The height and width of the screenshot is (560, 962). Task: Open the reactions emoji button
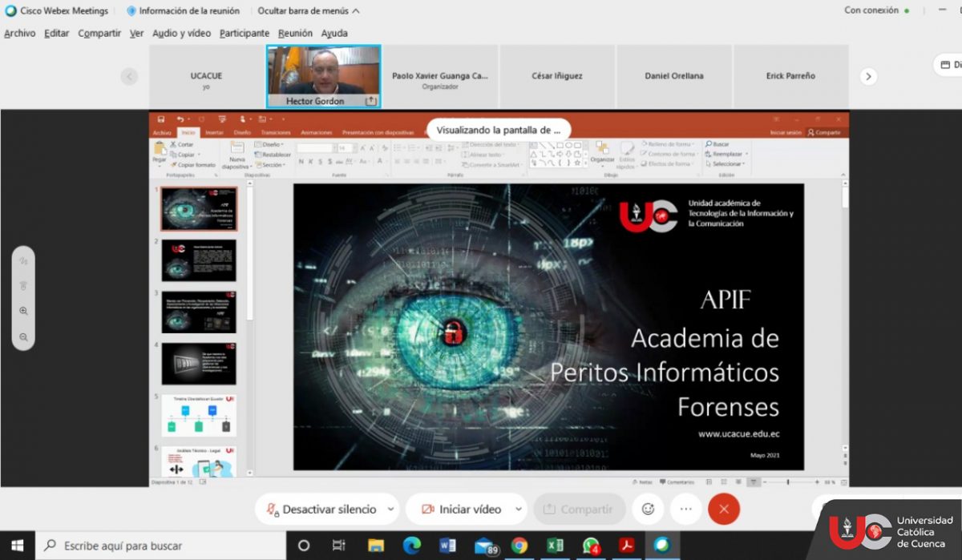648,509
